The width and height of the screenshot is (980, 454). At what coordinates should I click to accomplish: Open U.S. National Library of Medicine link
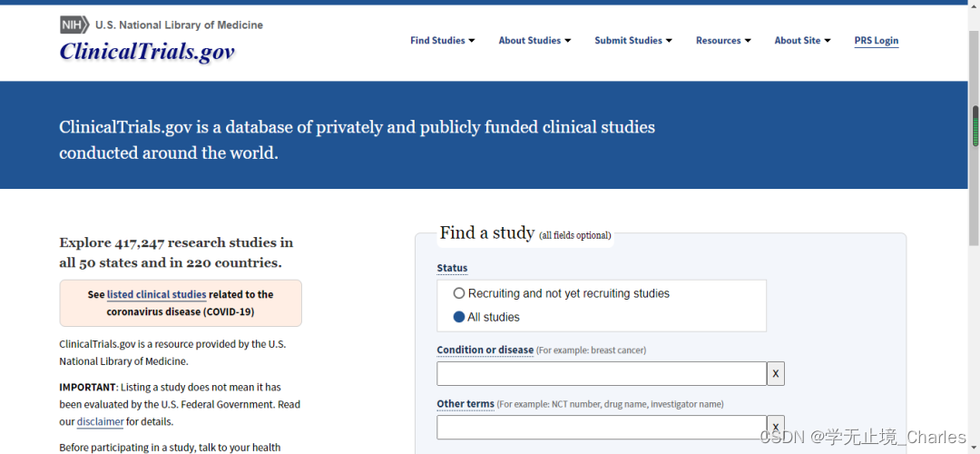tap(179, 25)
